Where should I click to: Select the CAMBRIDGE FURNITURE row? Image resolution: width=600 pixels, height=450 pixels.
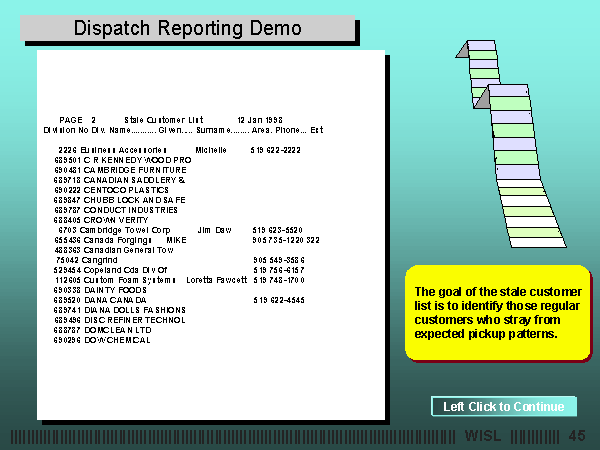pos(120,170)
